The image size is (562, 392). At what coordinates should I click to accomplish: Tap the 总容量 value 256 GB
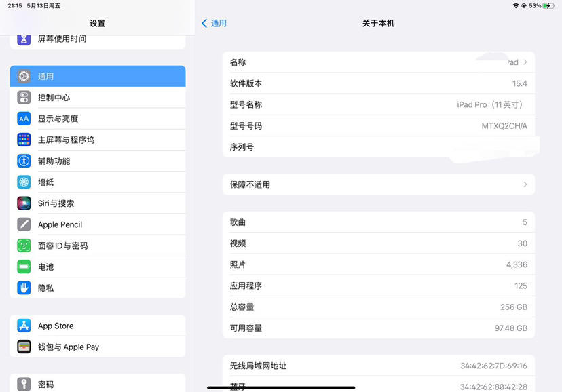[514, 307]
